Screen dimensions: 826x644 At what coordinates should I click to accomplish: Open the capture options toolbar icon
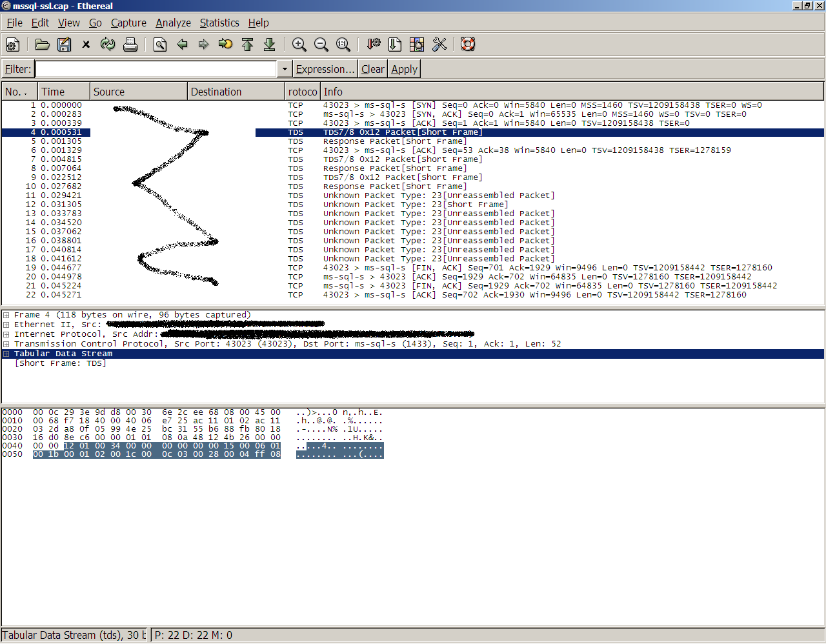click(x=13, y=45)
